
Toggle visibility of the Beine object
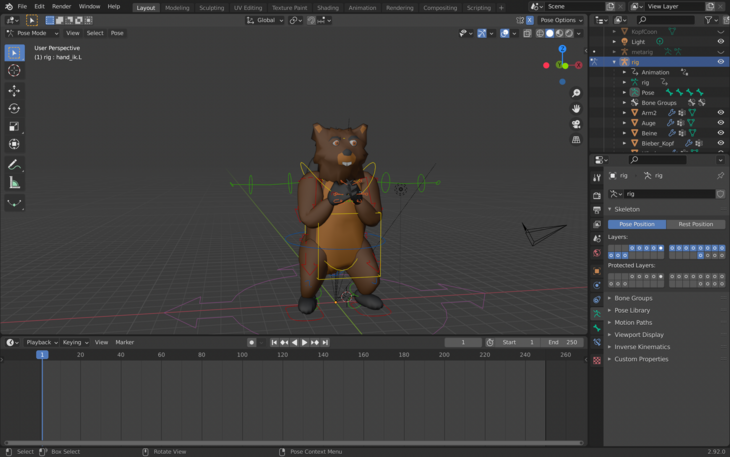[720, 133]
